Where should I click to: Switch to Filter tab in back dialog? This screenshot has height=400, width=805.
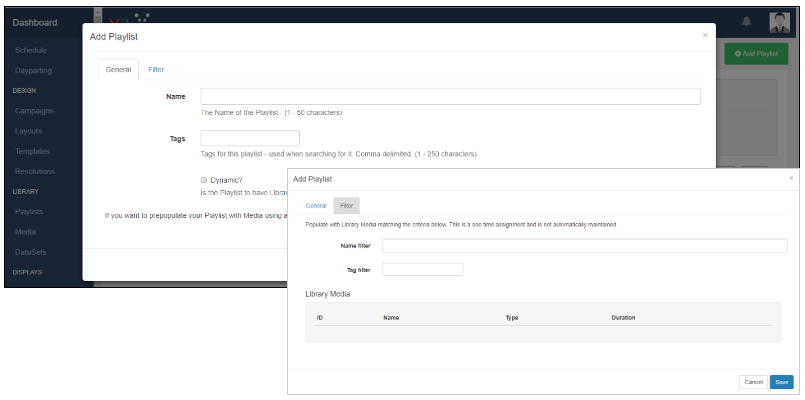tap(156, 69)
